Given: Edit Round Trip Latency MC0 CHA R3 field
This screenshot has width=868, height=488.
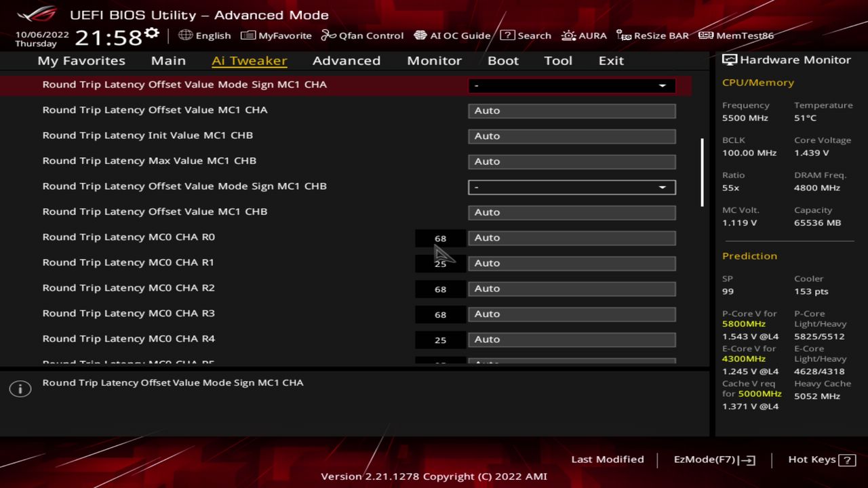Looking at the screenshot, I should point(572,314).
